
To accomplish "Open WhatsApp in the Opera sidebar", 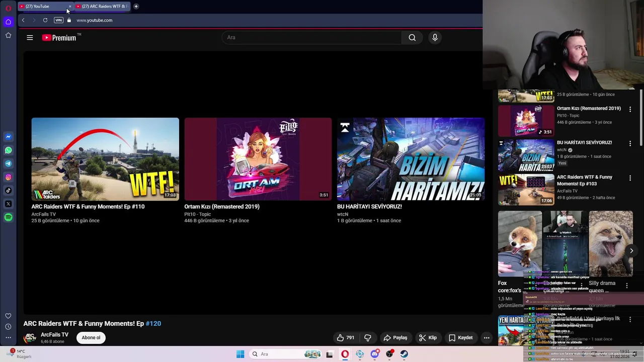I will 8,150.
